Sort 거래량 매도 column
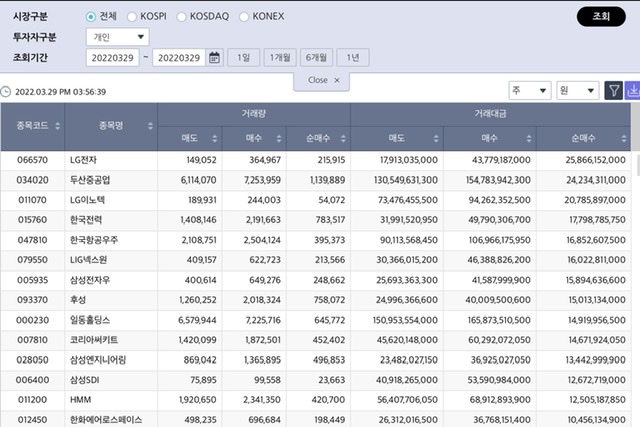640x427 pixels. pyautogui.click(x=214, y=138)
